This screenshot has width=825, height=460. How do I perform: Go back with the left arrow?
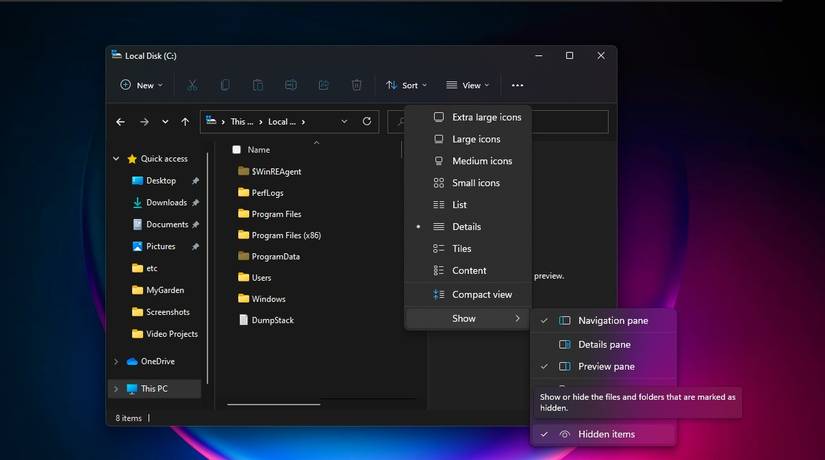tap(120, 122)
